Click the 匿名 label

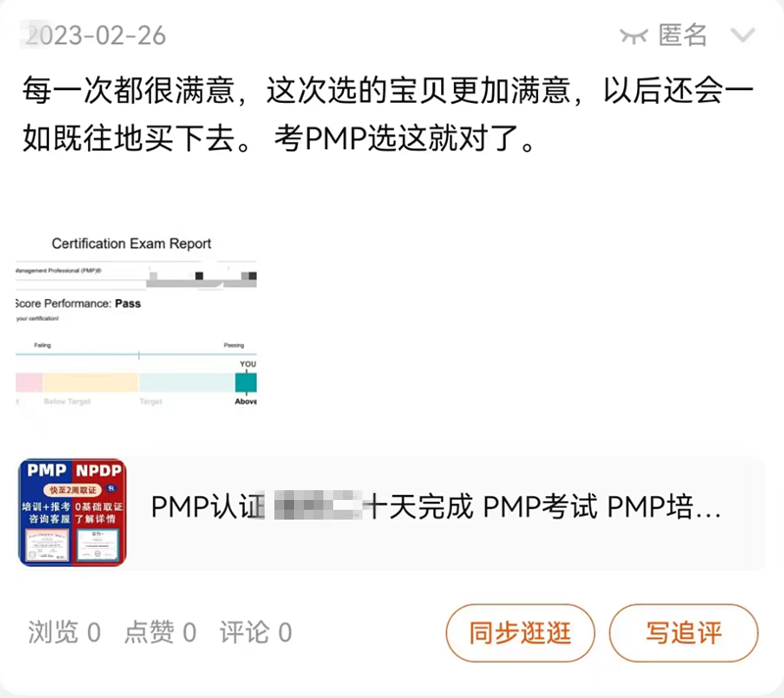[x=682, y=35]
